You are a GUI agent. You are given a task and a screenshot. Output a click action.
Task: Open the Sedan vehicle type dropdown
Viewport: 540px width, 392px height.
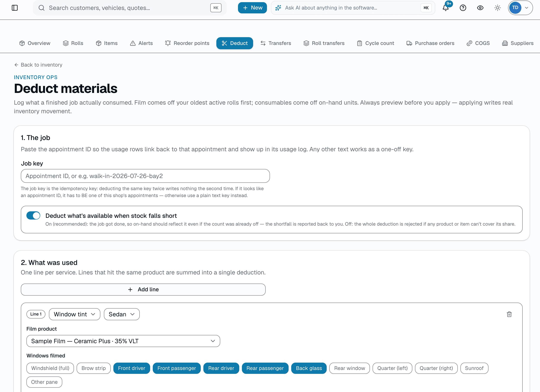tap(122, 314)
